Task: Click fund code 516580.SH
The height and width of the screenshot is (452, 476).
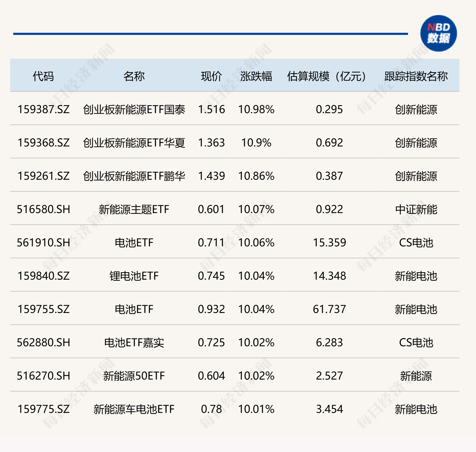Action: point(44,209)
